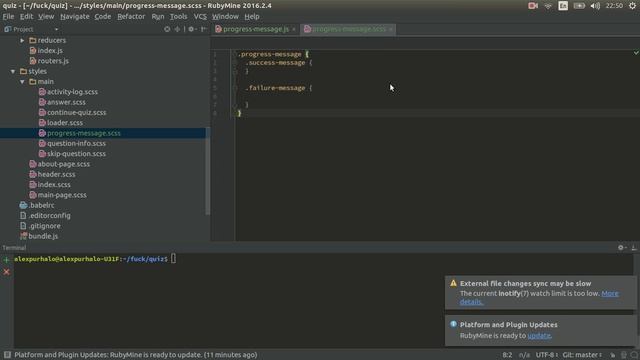The image size is (640, 360).
Task: Select routers.js in project tree
Action: (49, 61)
